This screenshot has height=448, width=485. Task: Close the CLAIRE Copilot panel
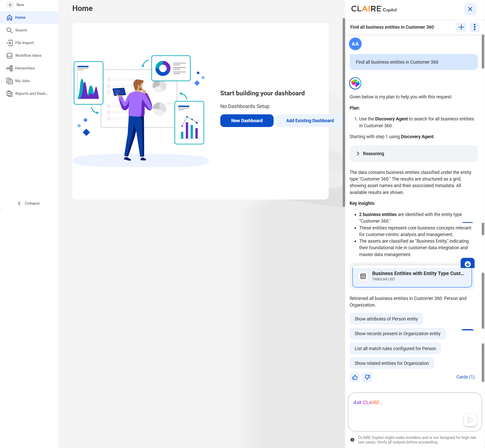pos(470,9)
